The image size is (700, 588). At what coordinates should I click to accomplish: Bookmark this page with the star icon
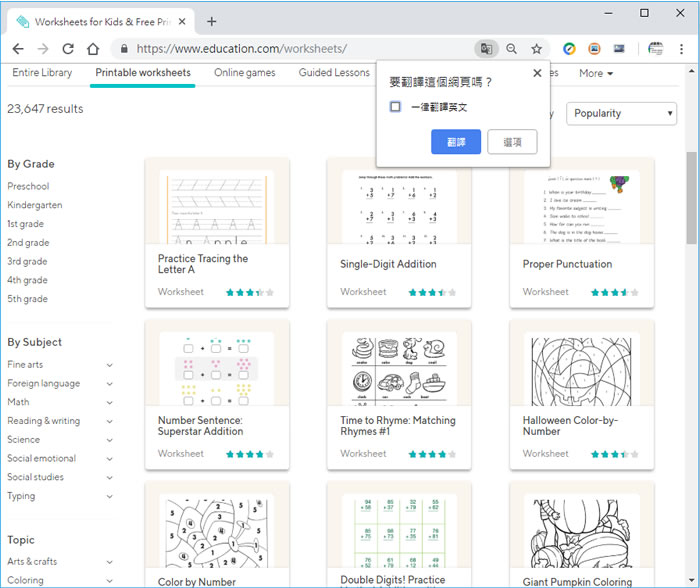[536, 48]
